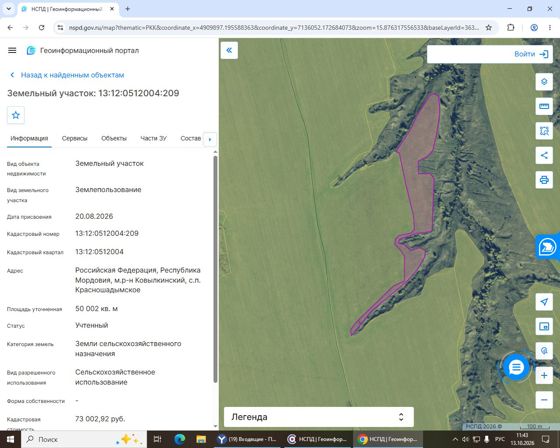Click the Windows taskbar search box
The image size is (560, 448).
pyautogui.click(x=84, y=439)
